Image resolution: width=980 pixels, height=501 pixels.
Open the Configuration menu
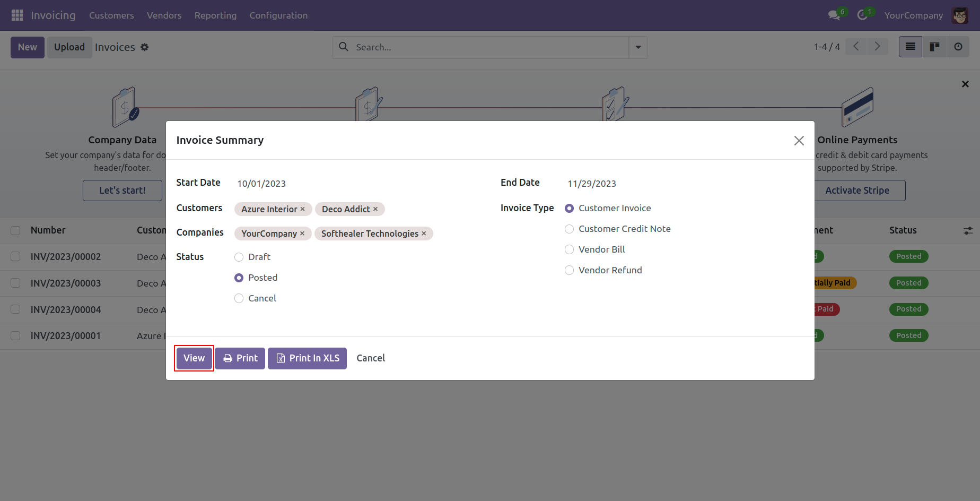point(278,15)
